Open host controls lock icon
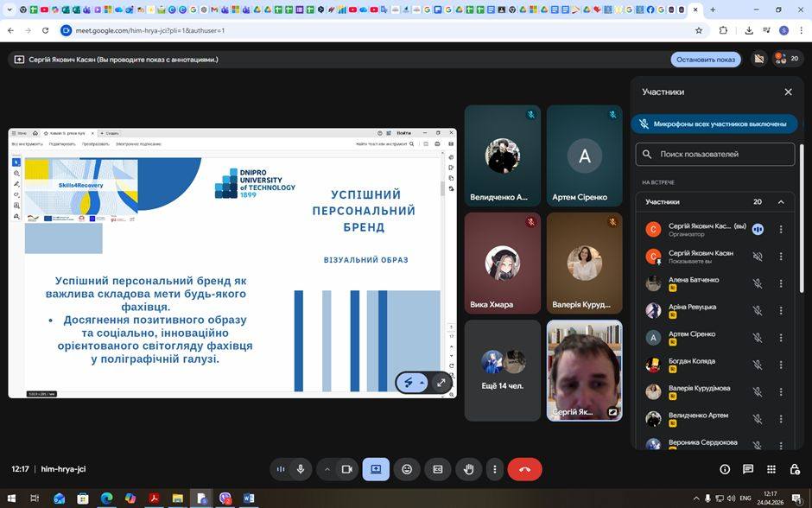812x508 pixels. pos(795,469)
